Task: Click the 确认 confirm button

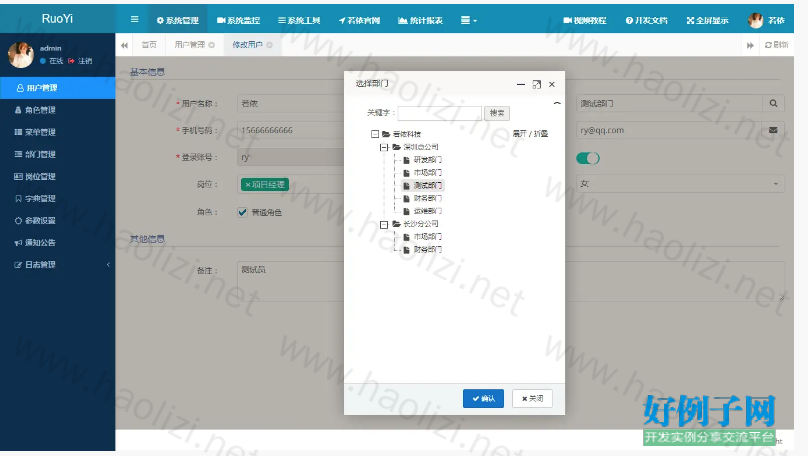Action: pyautogui.click(x=484, y=398)
